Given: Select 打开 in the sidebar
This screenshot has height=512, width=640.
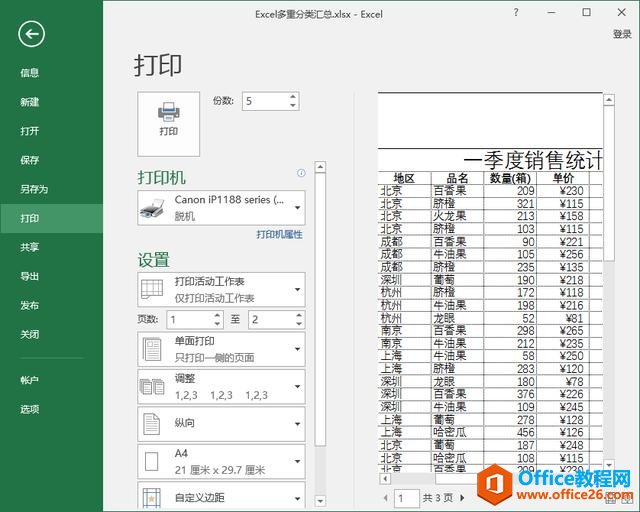Looking at the screenshot, I should 51,131.
